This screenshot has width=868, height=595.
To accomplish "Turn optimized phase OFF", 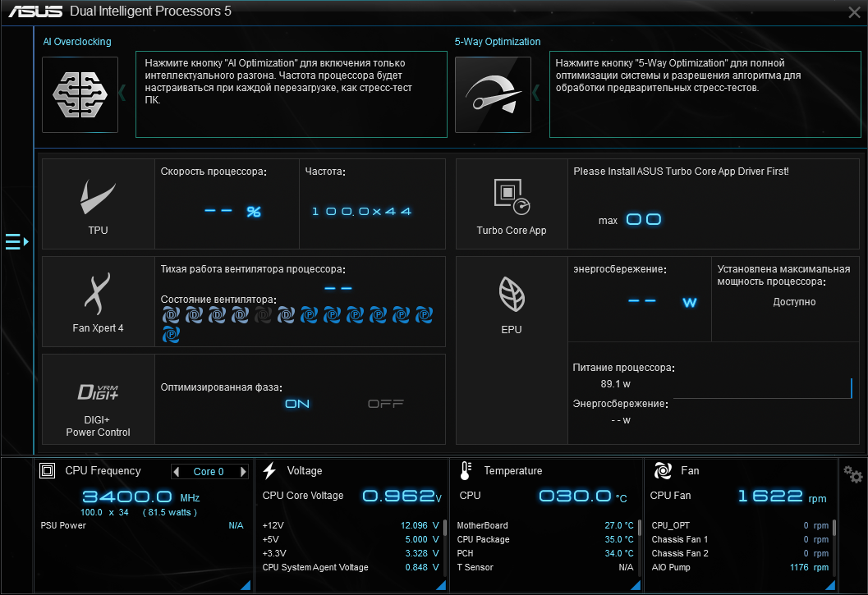I will (386, 404).
